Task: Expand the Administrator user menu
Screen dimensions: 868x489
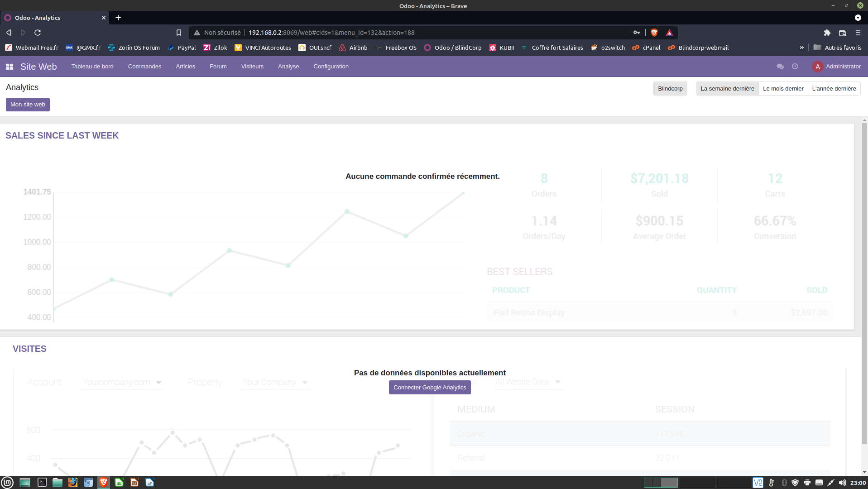Action: tap(837, 67)
